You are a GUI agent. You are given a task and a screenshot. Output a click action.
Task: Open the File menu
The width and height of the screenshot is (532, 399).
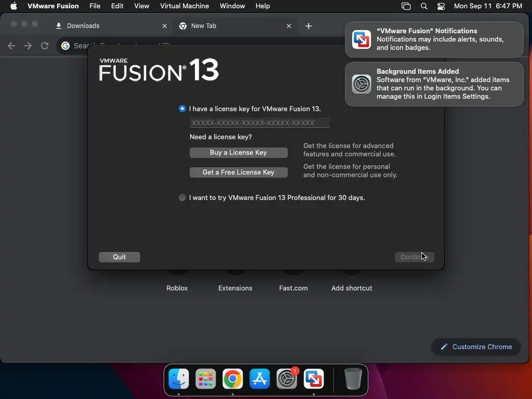coord(95,6)
